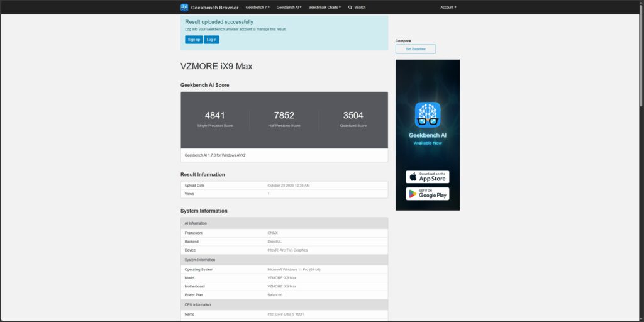
Task: Click Operating System value Microsoft Windows 11 Pro
Action: pos(294,269)
